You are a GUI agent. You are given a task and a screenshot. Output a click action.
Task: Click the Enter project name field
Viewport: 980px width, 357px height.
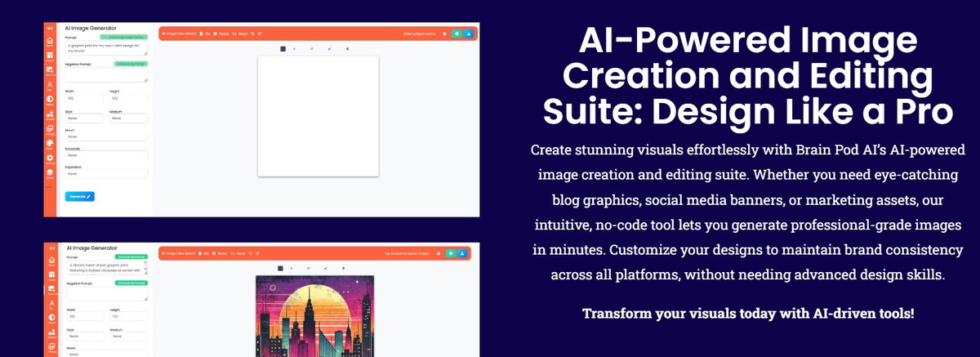tap(419, 33)
